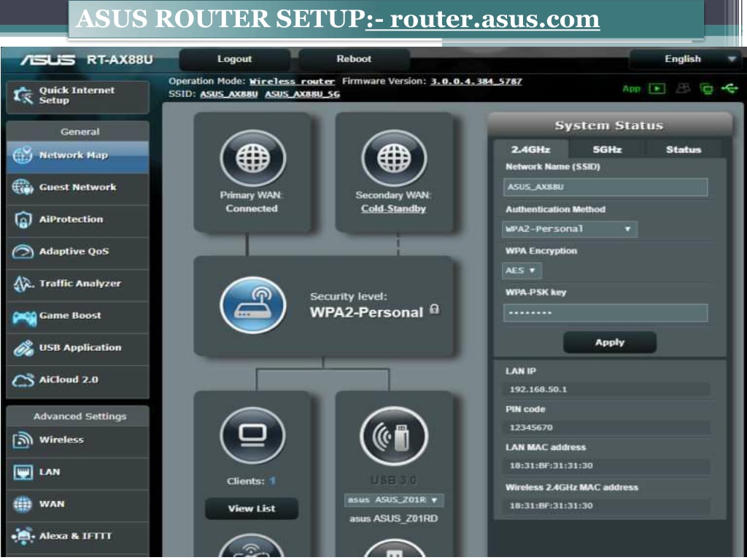Focus the Network Name (SSID) field

click(x=605, y=187)
